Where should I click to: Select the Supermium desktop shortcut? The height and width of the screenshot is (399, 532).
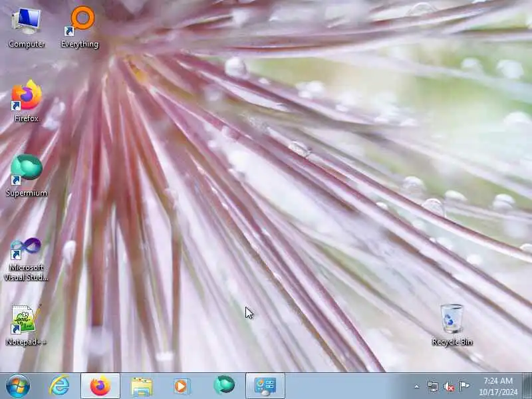tap(27, 176)
